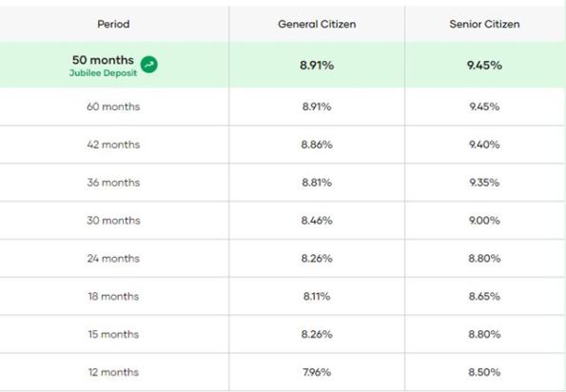Screen dimensions: 566x392
Task: Click the 50 months period label
Action: coord(103,60)
